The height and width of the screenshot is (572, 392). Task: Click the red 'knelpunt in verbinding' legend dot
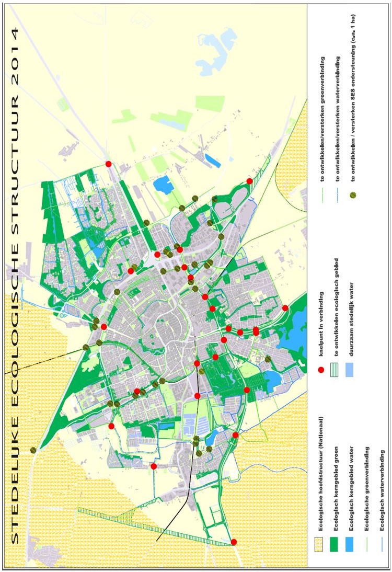(321, 370)
